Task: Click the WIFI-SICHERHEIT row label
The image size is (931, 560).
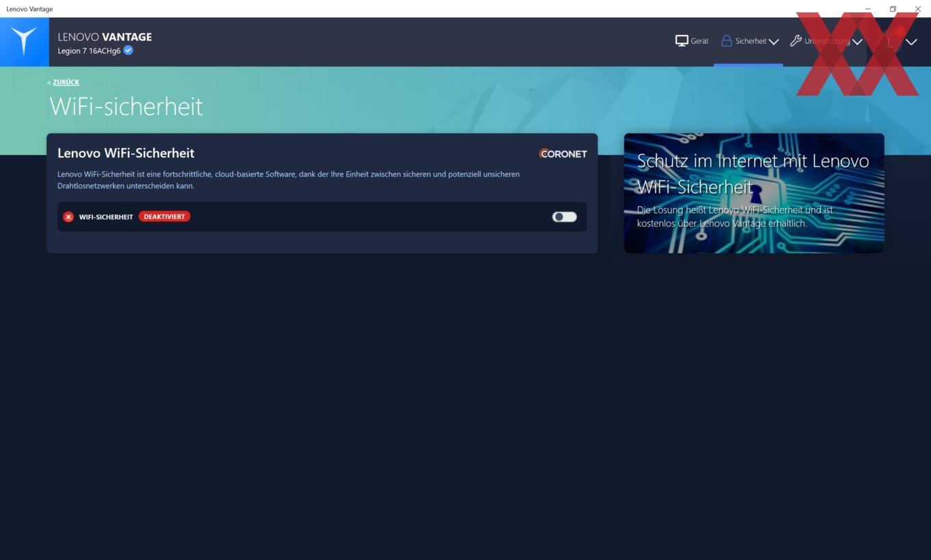Action: [x=106, y=217]
